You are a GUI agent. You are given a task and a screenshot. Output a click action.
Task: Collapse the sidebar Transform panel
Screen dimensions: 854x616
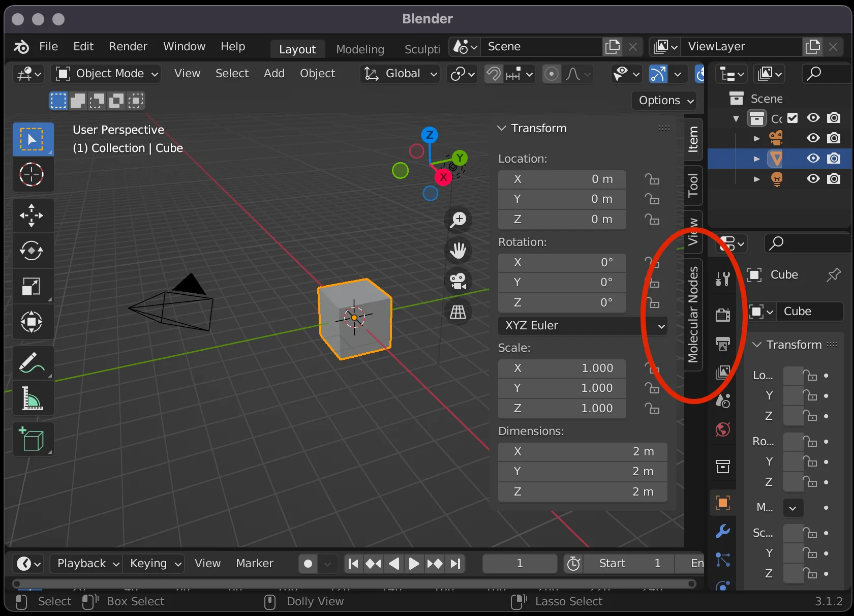(502, 128)
